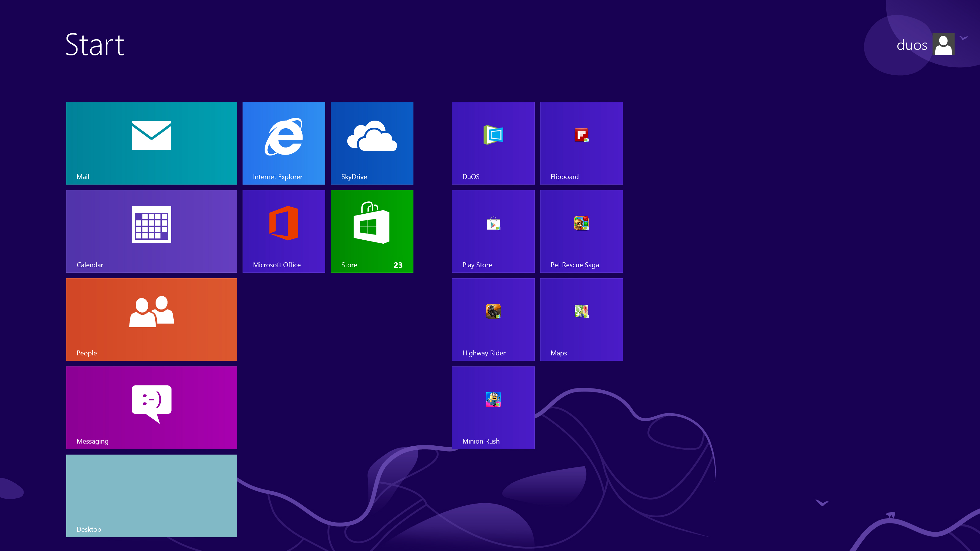Switch to the Desktop tile
This screenshot has width=980, height=551.
[151, 496]
